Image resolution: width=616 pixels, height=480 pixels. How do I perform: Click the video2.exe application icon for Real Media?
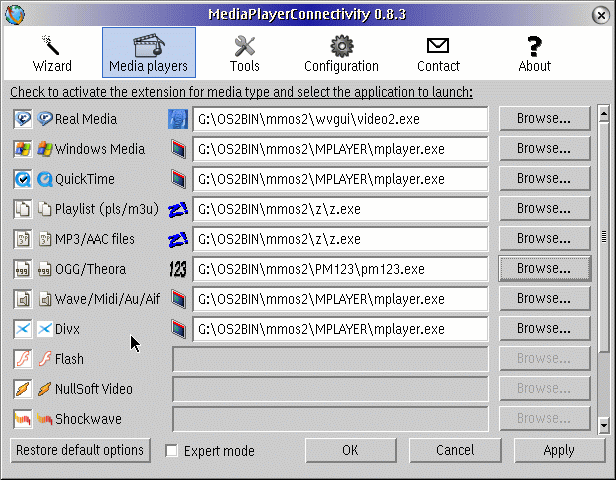(178, 119)
